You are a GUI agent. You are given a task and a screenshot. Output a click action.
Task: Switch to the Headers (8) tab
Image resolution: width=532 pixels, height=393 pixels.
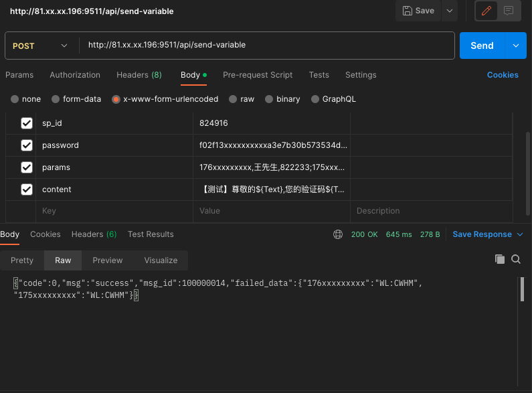click(x=139, y=75)
